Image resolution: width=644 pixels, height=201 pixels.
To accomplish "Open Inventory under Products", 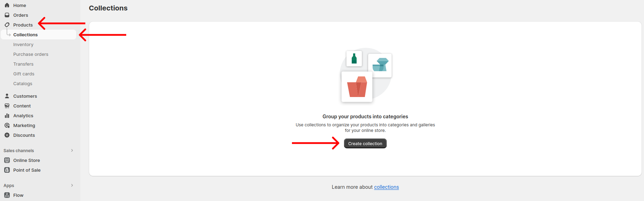I will tap(23, 44).
